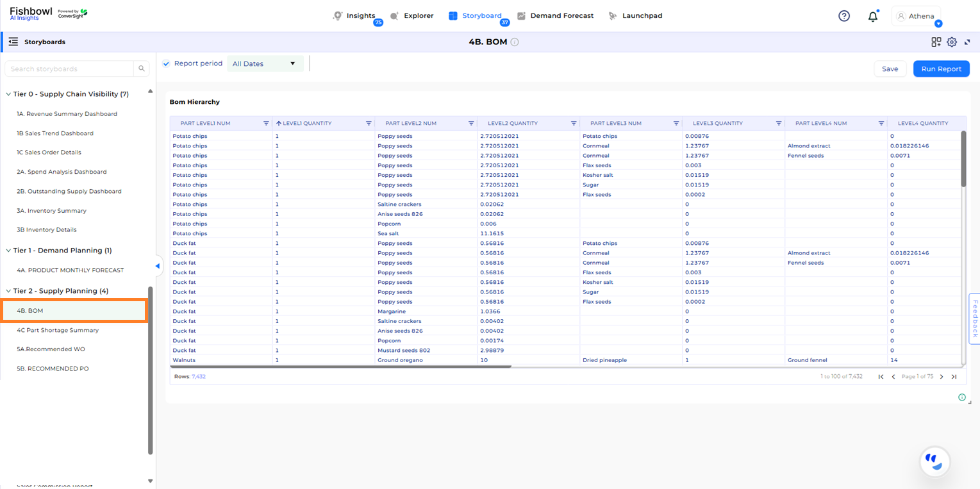Viewport: 980px width, 489px height.
Task: Show info next to 4B. BOM title
Action: pyautogui.click(x=515, y=42)
